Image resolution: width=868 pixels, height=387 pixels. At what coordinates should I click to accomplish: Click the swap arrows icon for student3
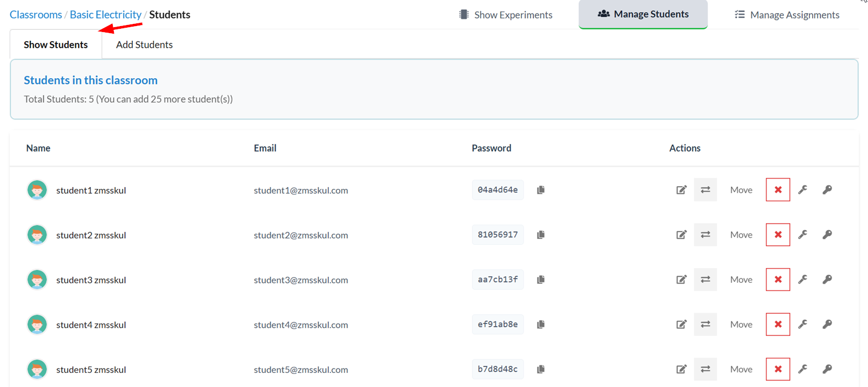pyautogui.click(x=705, y=280)
